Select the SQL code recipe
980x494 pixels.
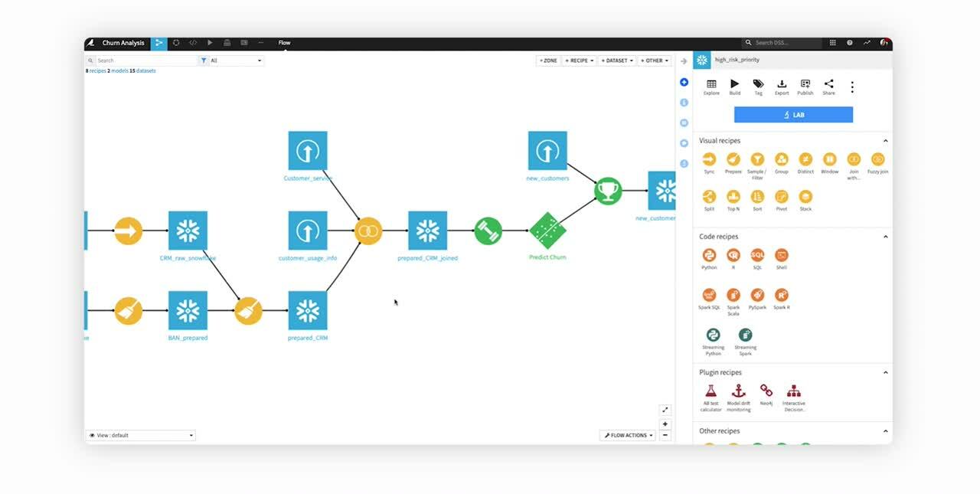[757, 255]
